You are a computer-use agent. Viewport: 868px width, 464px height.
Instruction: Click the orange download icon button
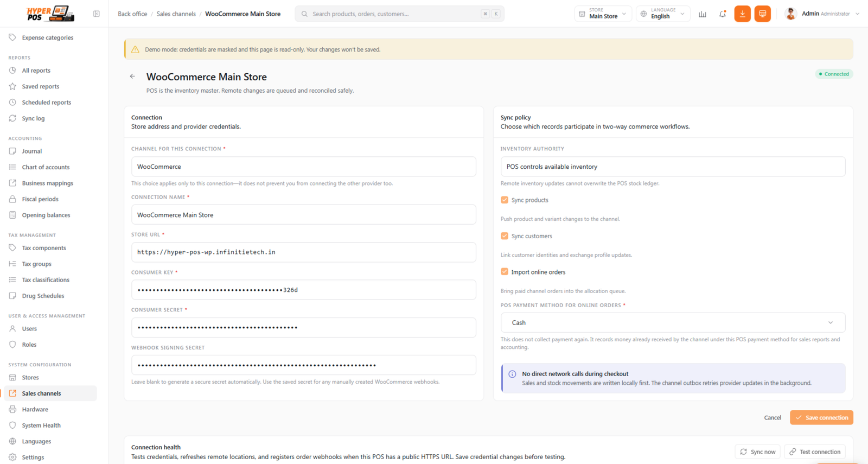(742, 14)
